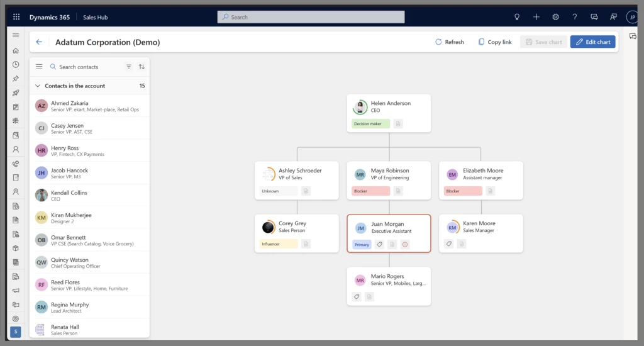
Task: Select Henry Ross in contacts list
Action: click(89, 151)
